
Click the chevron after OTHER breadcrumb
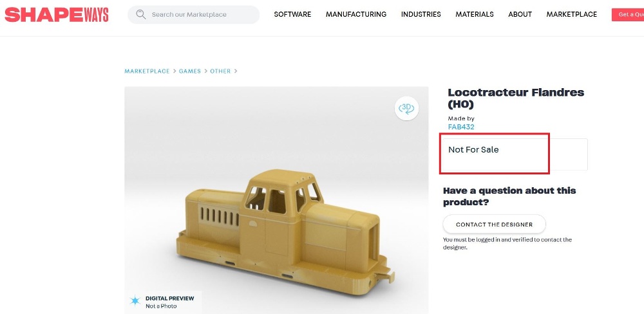coord(236,71)
